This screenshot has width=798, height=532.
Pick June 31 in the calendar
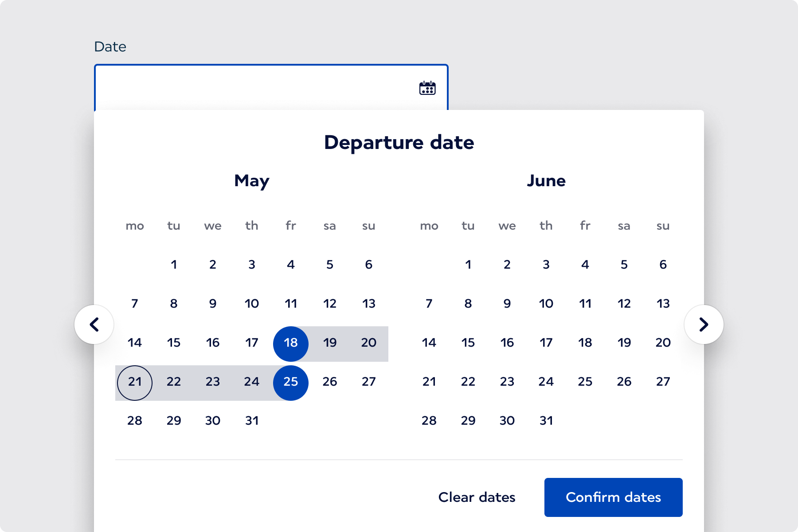(x=546, y=421)
